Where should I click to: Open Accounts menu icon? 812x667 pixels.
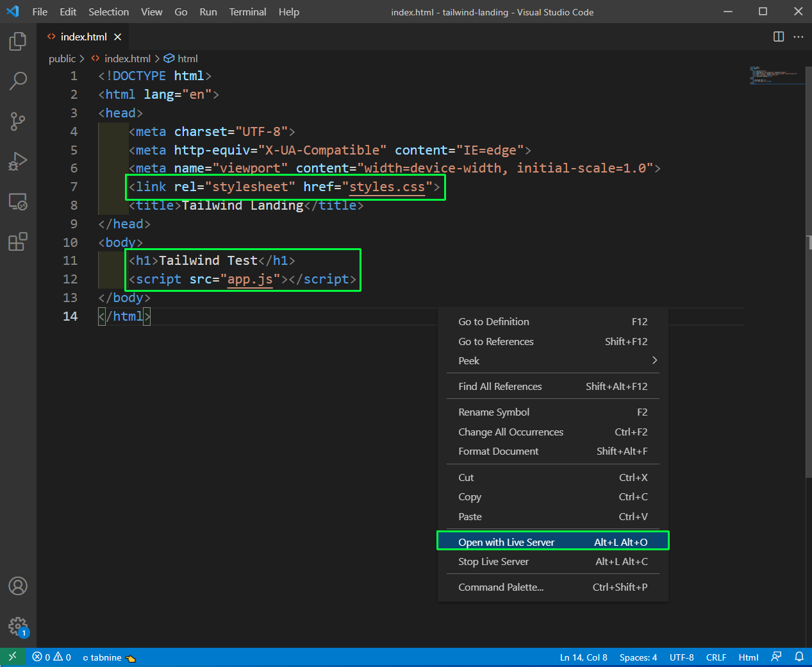point(18,586)
